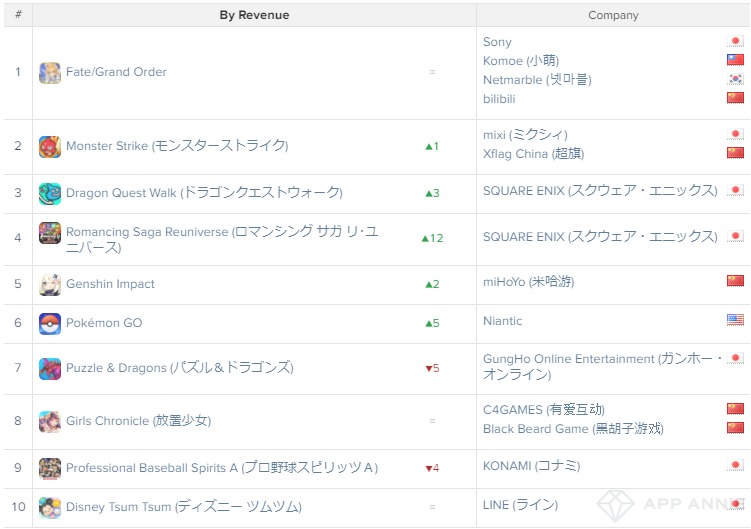
Task: Open the Genshin Impact game link
Action: pyautogui.click(x=110, y=284)
